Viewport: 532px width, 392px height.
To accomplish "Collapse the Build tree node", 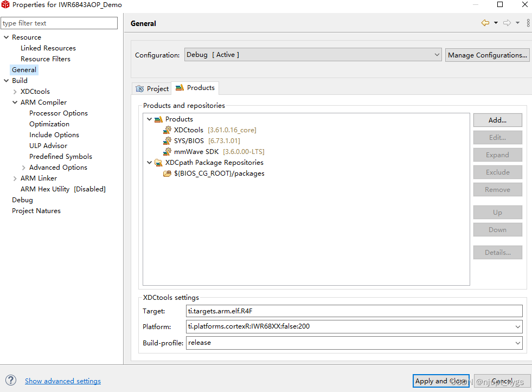I will pos(6,80).
